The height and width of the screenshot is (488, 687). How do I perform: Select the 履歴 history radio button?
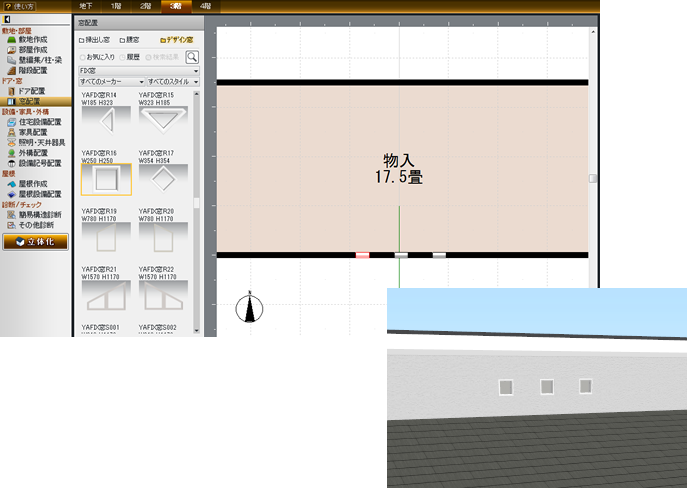[x=130, y=57]
